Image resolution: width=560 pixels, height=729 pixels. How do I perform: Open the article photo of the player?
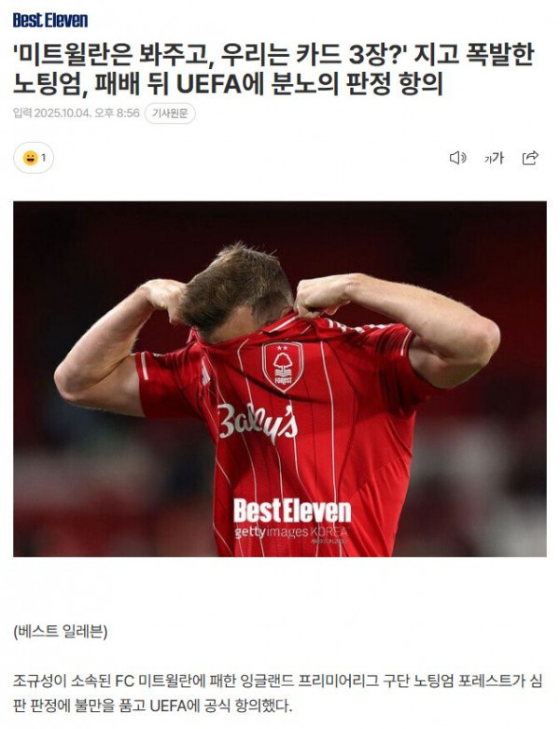(280, 379)
